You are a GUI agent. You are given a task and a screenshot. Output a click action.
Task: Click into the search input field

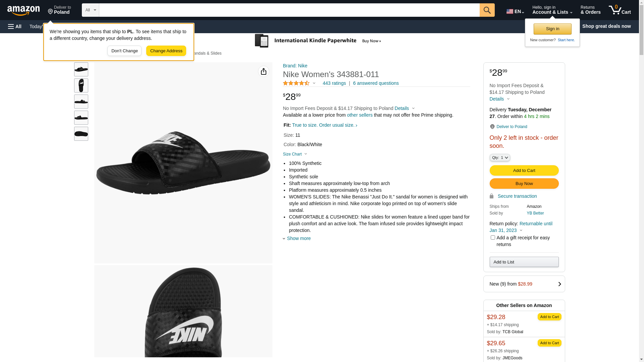289,10
